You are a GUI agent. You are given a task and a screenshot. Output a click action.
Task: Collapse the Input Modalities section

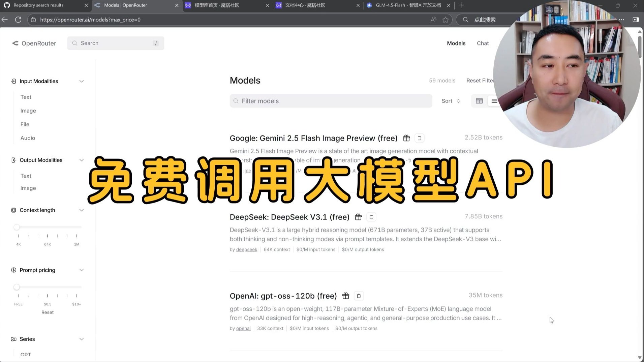pos(82,81)
